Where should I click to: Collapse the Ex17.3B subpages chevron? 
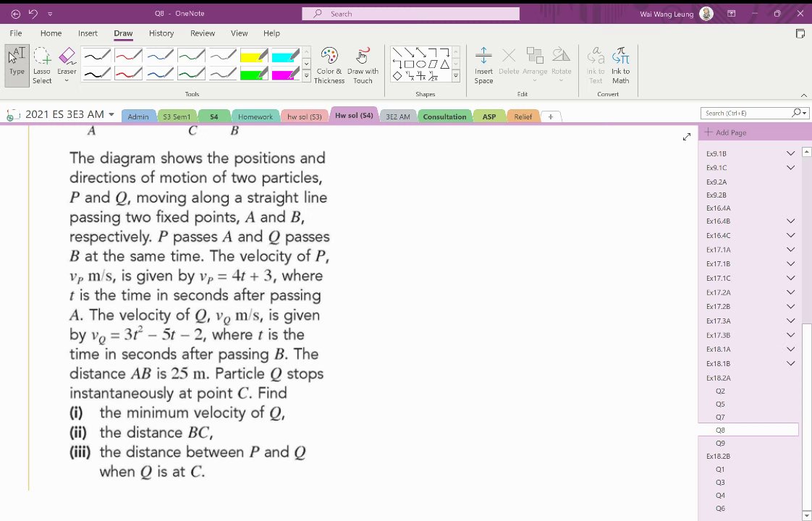791,335
